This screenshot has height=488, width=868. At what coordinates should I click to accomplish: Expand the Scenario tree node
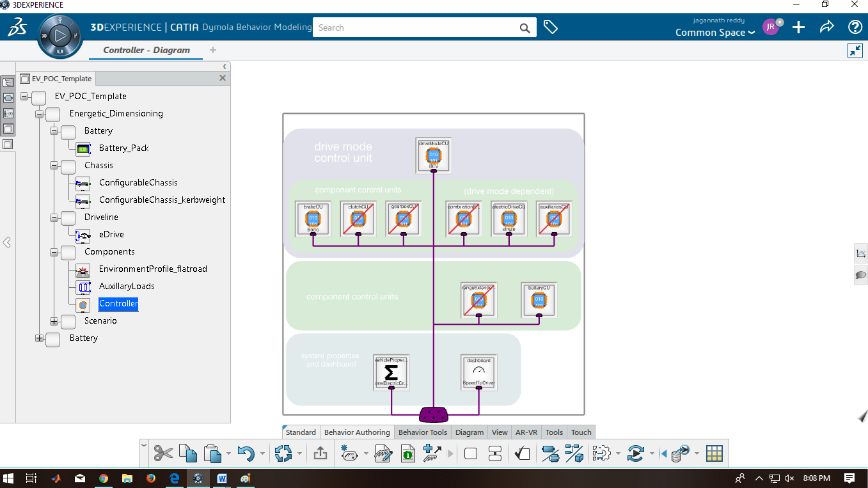click(54, 321)
